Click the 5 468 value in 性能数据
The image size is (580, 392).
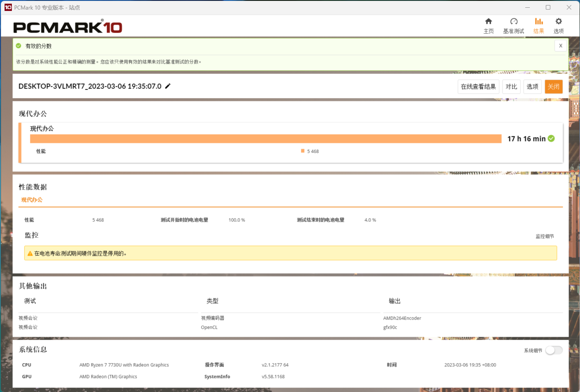98,220
